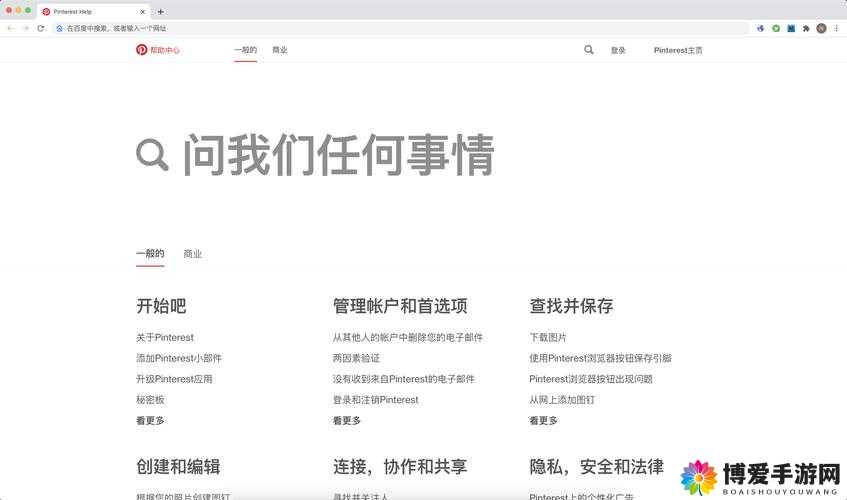Open the 两因素验证 article
This screenshot has height=500, width=847.
pyautogui.click(x=356, y=358)
